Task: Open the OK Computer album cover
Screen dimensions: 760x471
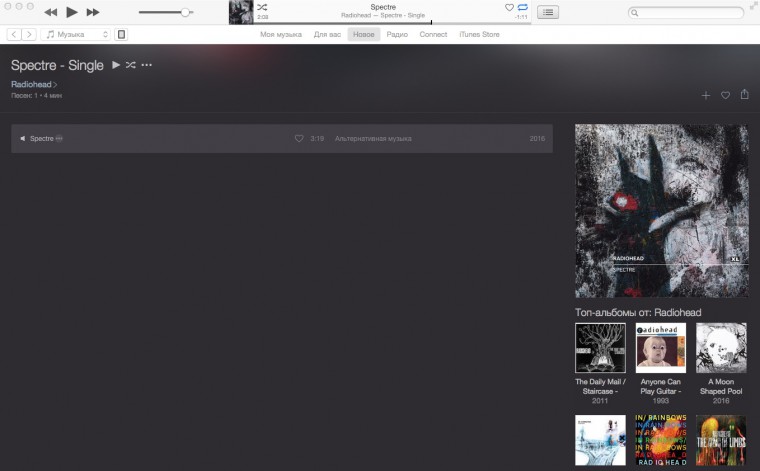Action: click(x=600, y=440)
